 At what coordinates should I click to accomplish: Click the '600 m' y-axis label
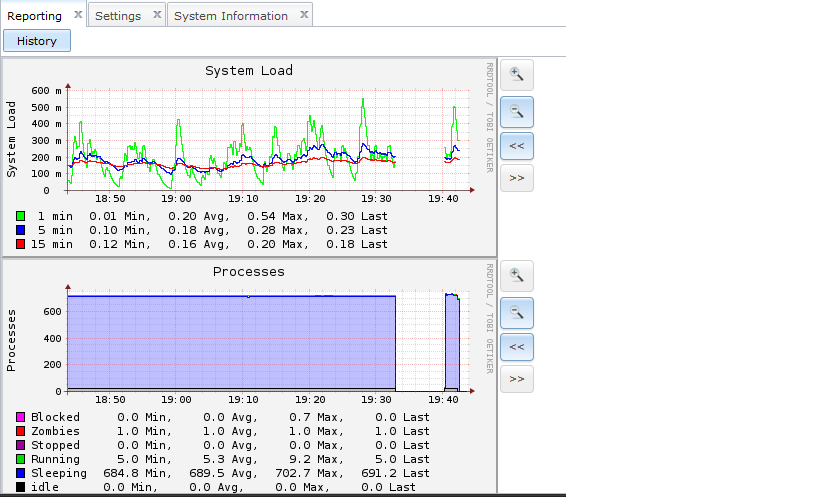[46, 91]
